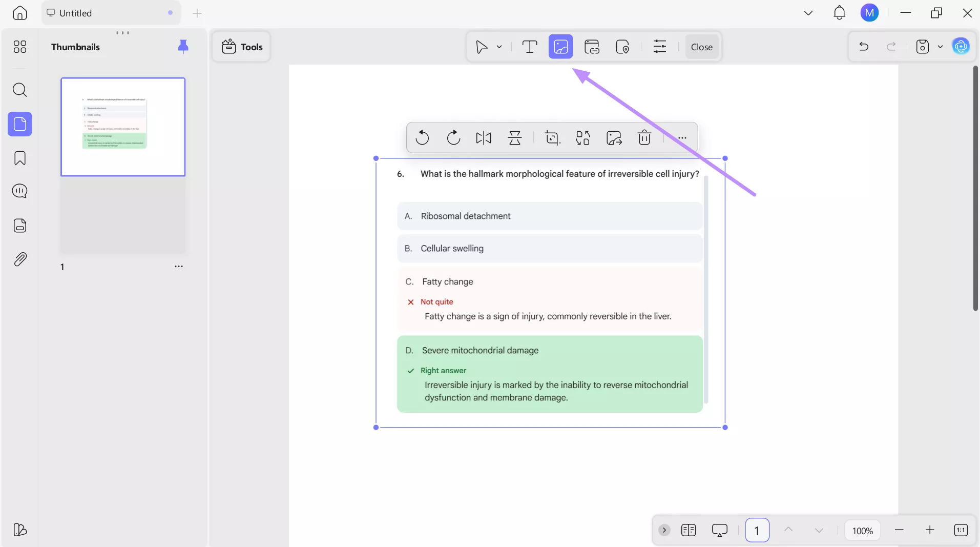This screenshot has width=980, height=547.
Task: Rotate image clockwise
Action: coord(453,138)
